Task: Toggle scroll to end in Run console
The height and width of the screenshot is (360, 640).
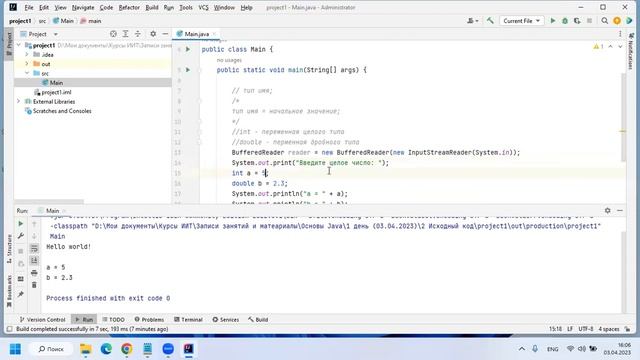Action: (x=34, y=260)
